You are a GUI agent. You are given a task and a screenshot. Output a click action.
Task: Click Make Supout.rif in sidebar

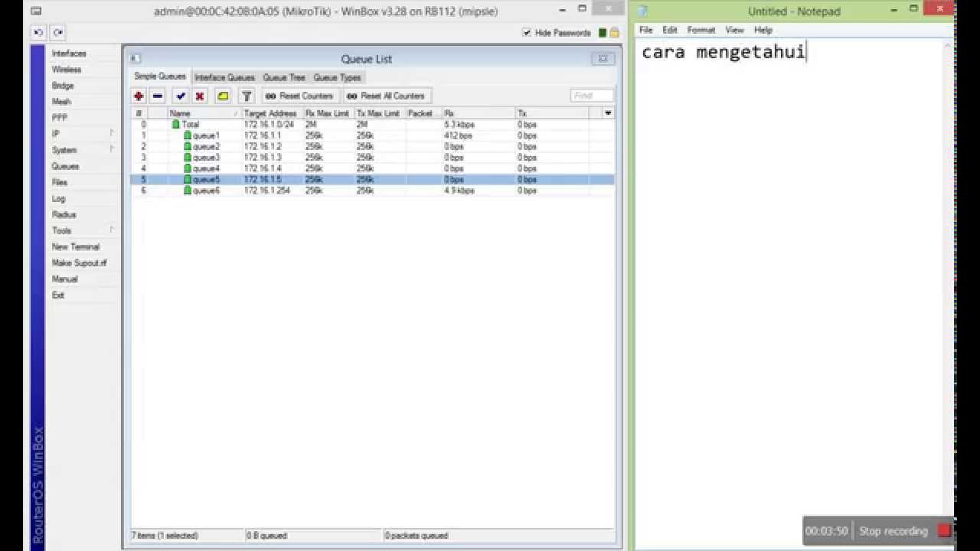coord(80,262)
